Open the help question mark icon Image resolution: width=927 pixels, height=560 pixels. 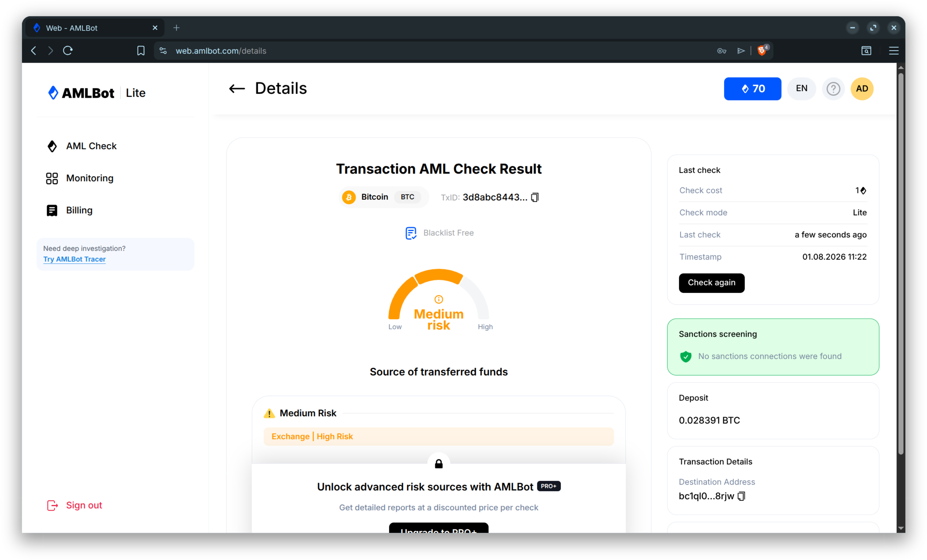tap(833, 89)
